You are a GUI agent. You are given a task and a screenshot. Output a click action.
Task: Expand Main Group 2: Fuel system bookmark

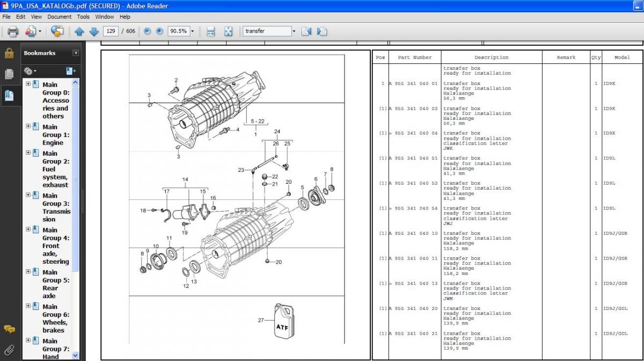[x=28, y=153]
